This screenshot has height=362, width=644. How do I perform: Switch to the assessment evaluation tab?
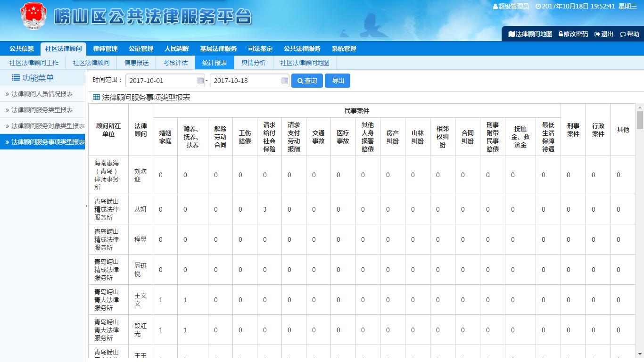click(x=175, y=63)
